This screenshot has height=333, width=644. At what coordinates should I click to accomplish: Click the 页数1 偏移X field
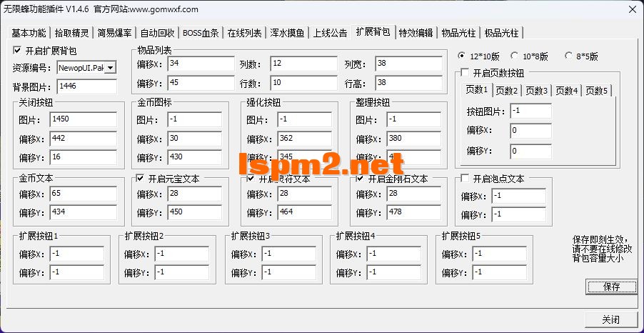click(531, 131)
